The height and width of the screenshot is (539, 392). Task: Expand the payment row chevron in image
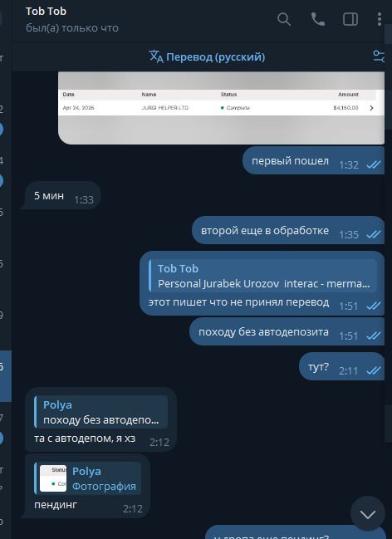[371, 108]
